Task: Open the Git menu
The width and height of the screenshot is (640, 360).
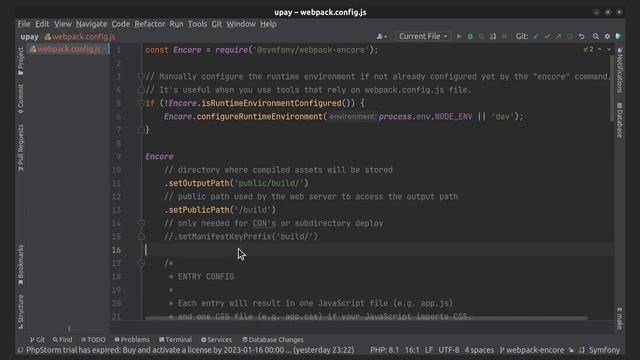Action: pos(217,24)
